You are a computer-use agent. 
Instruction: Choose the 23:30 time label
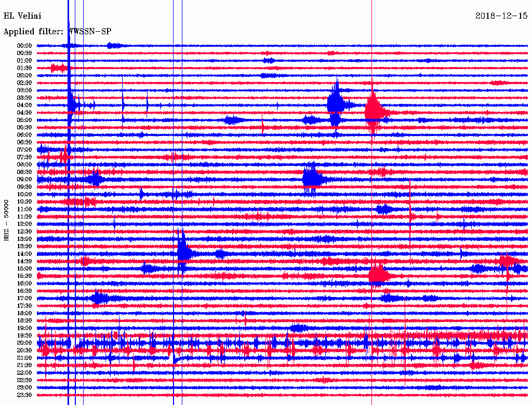click(24, 395)
